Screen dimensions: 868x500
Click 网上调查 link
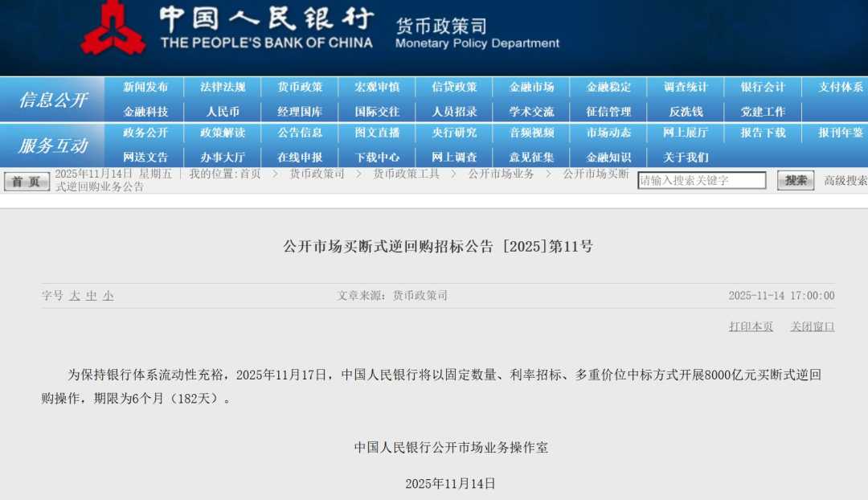[x=454, y=158]
